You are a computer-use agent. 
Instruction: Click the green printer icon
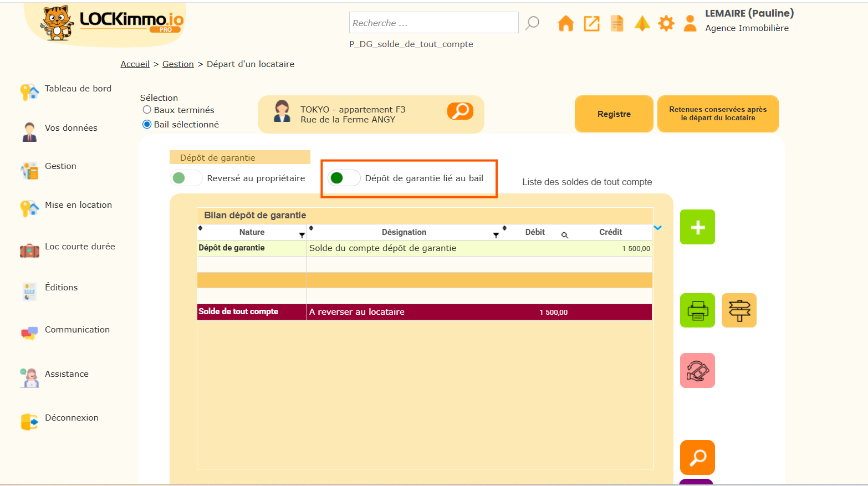click(697, 310)
